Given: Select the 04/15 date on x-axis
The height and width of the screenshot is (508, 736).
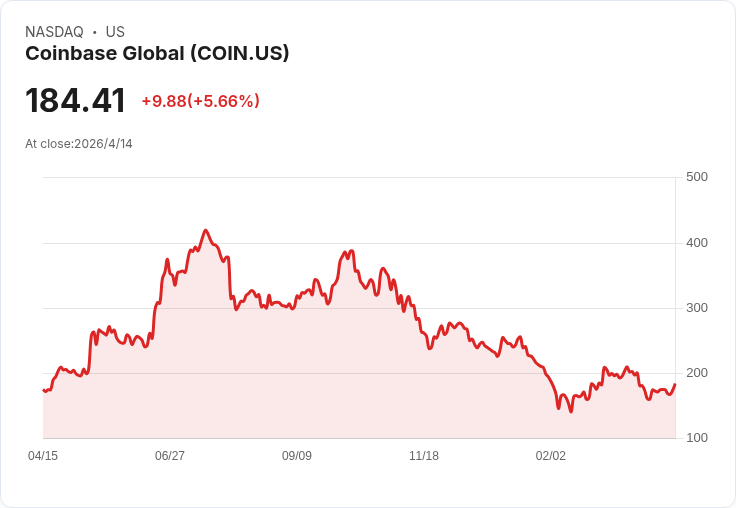Looking at the screenshot, I should [43, 456].
